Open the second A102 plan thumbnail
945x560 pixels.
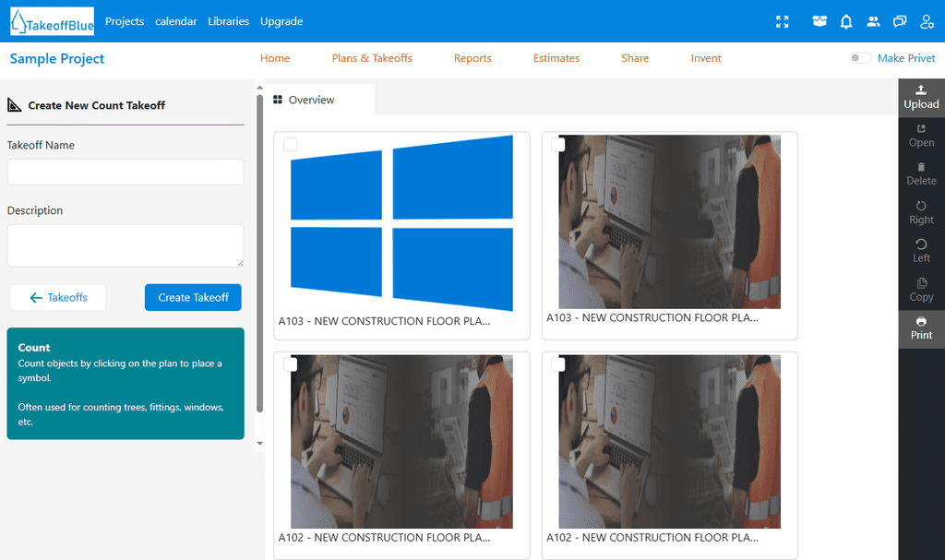(670, 442)
